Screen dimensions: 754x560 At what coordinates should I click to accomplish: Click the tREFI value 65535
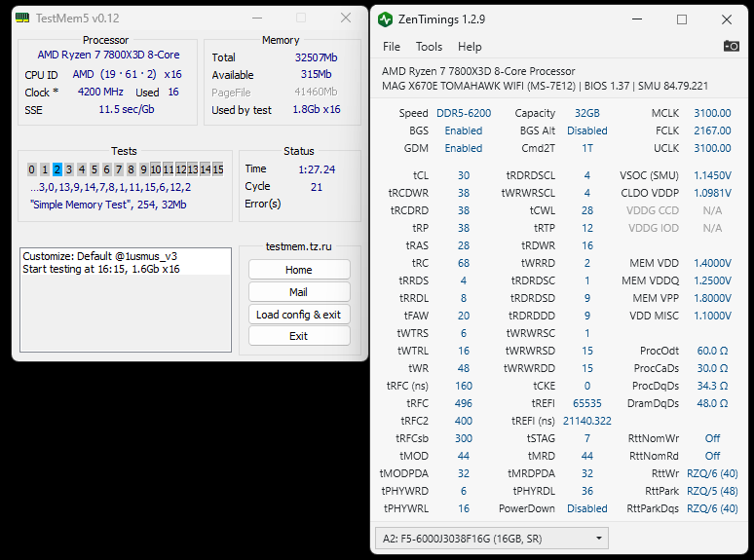point(587,403)
